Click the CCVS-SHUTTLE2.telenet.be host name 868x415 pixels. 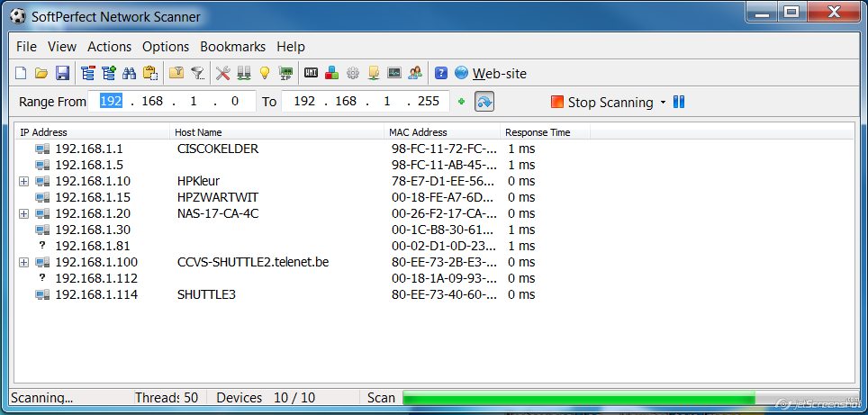[253, 262]
